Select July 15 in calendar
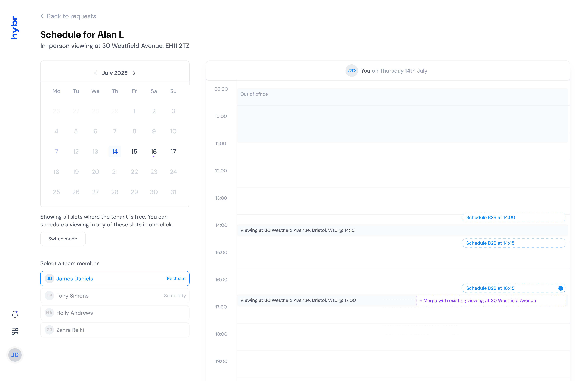Viewport: 588px width, 382px height. (134, 151)
